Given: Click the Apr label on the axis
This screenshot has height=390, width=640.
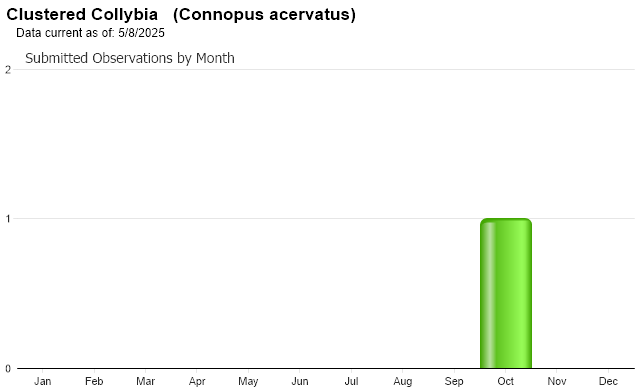Looking at the screenshot, I should [197, 381].
